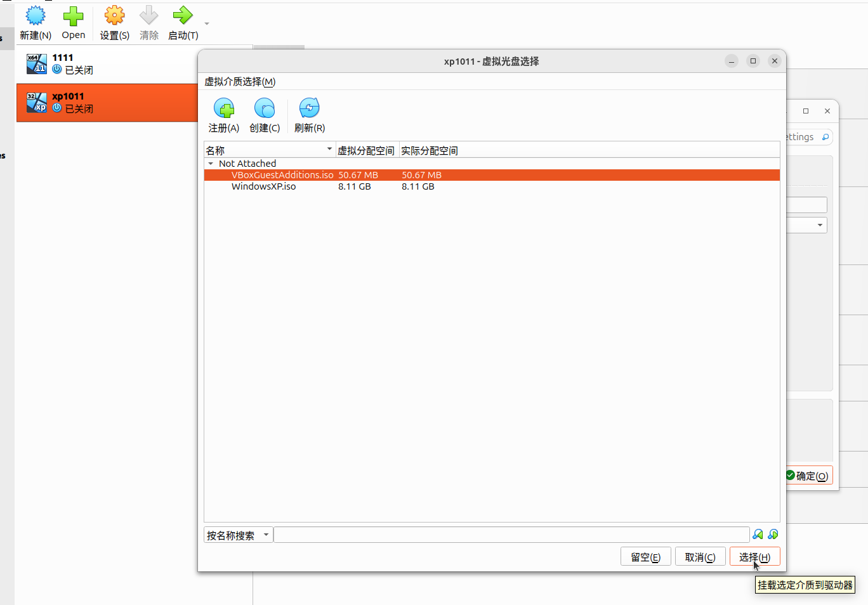Screen dimensions: 868x605
Task: Sort by 虚拟分配空间 column header
Action: point(367,150)
